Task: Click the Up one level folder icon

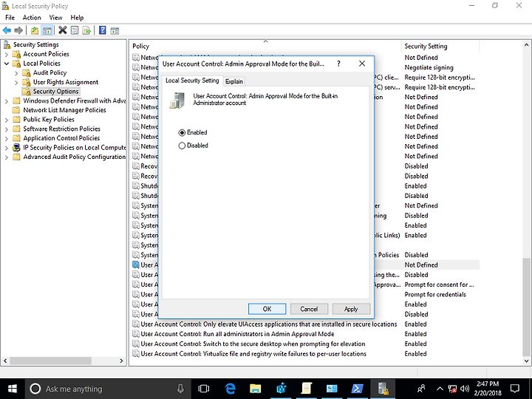Action: [x=35, y=30]
